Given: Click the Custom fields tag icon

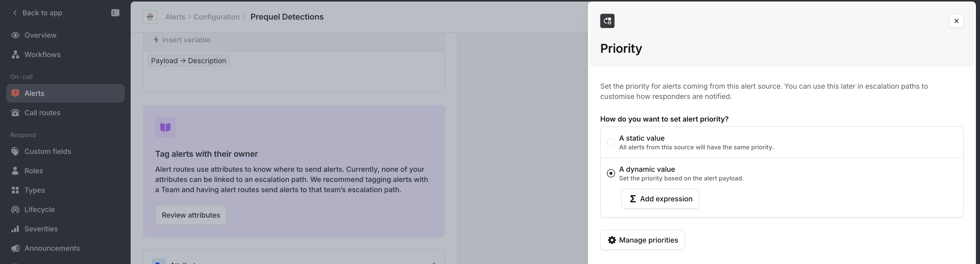Looking at the screenshot, I should point(15,152).
